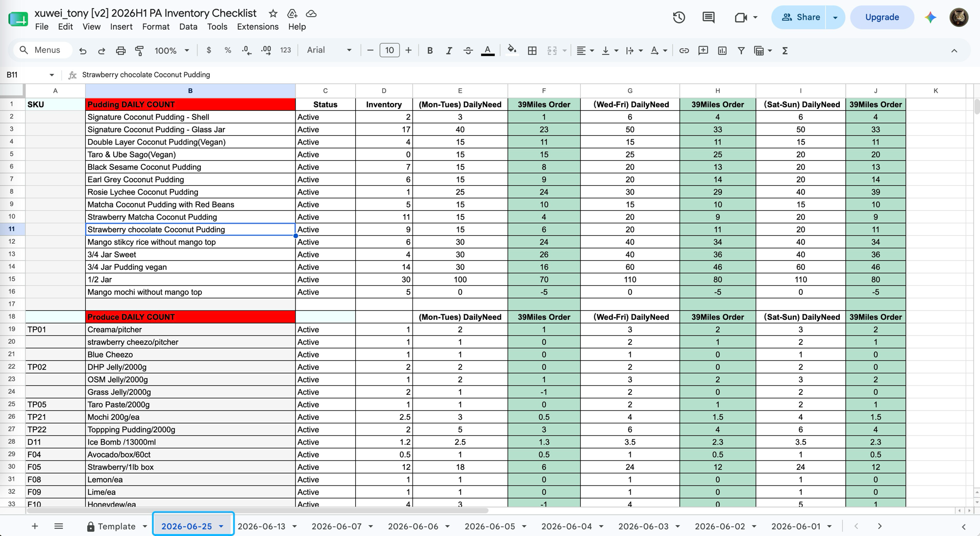Open the fill color picker
The height and width of the screenshot is (536, 980).
click(x=512, y=51)
